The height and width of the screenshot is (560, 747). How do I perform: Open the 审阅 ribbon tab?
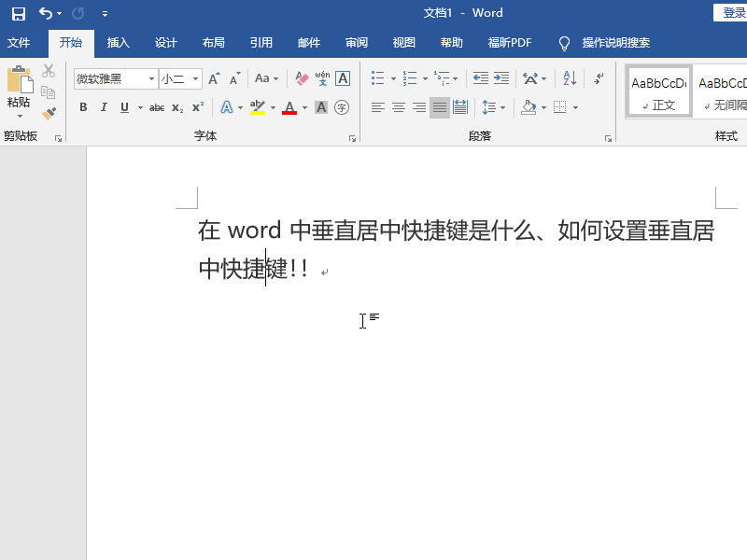coord(357,43)
